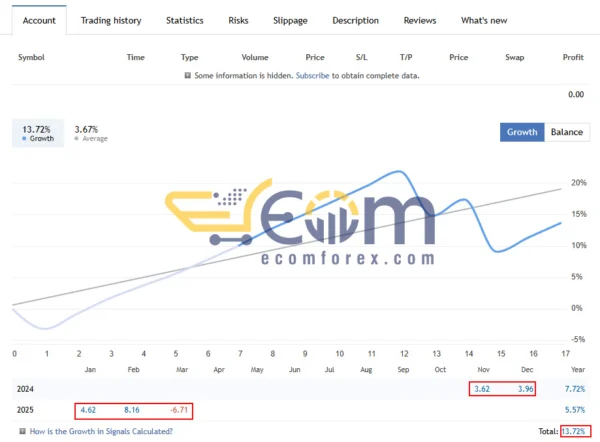Screen dimensions: 600x442
Task: Click the info icon beside growth calculation link
Action: pos(23,431)
